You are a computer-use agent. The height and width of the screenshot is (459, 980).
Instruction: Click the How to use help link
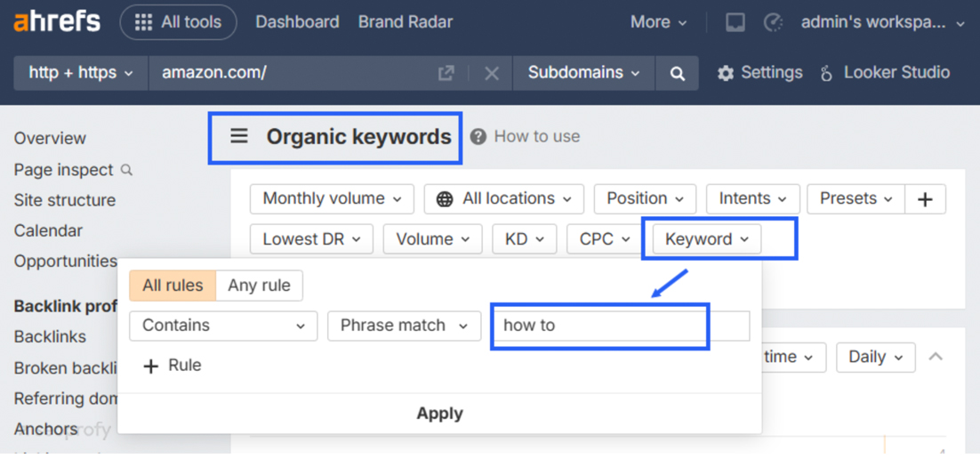[525, 136]
